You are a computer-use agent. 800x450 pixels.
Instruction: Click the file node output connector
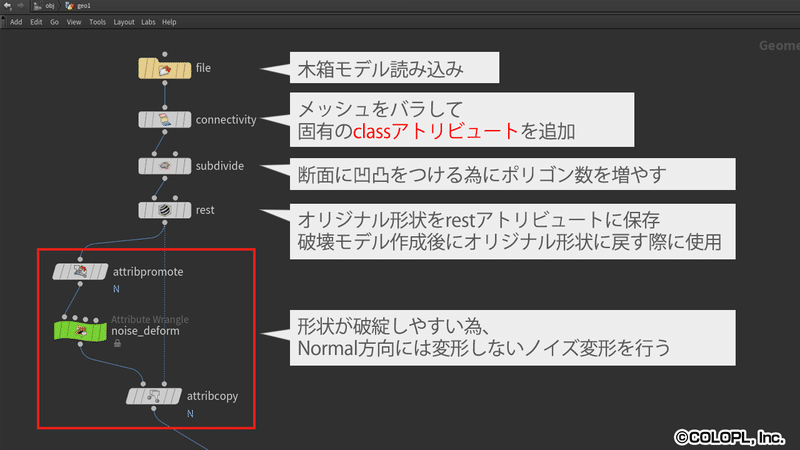pos(164,83)
